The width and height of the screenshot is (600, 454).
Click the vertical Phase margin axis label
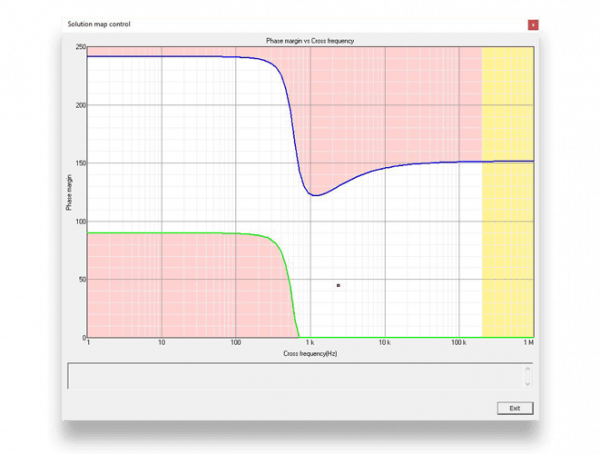click(69, 192)
